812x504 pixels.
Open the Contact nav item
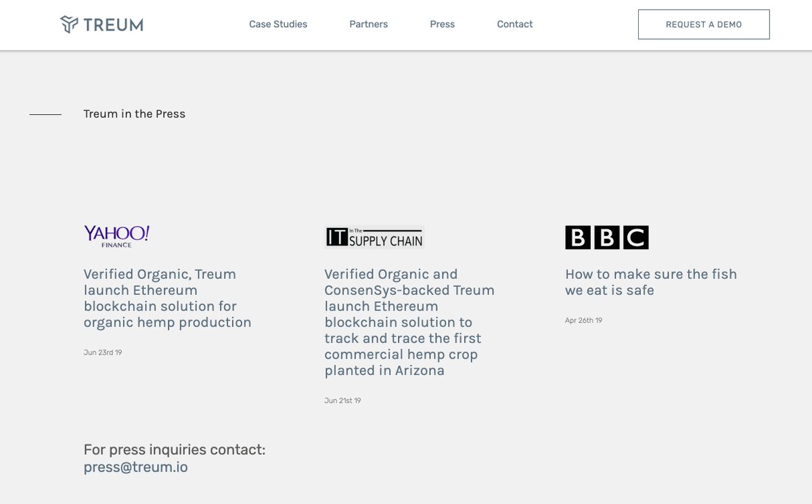pyautogui.click(x=515, y=24)
